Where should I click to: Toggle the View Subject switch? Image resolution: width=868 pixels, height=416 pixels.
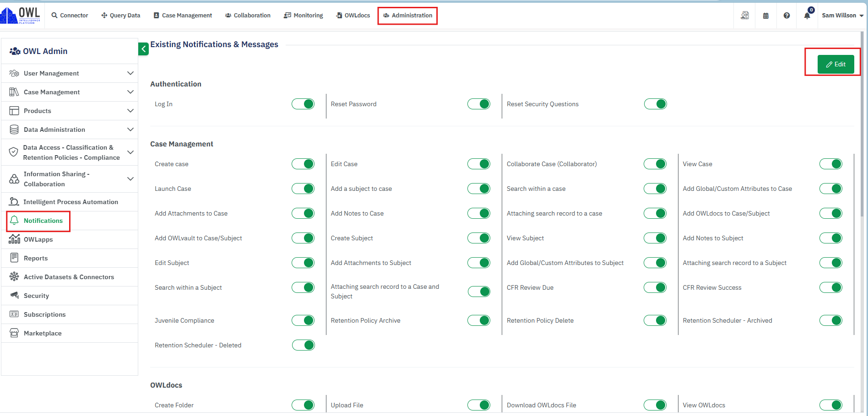(655, 238)
